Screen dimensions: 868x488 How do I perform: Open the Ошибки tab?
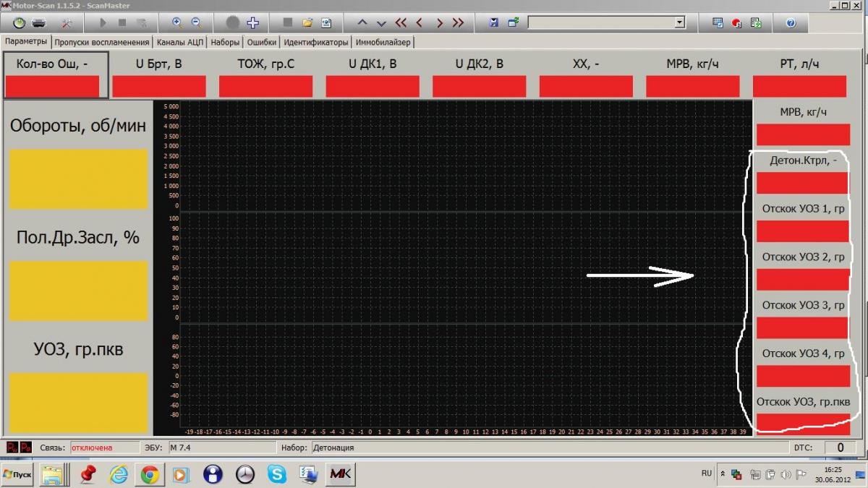click(262, 42)
